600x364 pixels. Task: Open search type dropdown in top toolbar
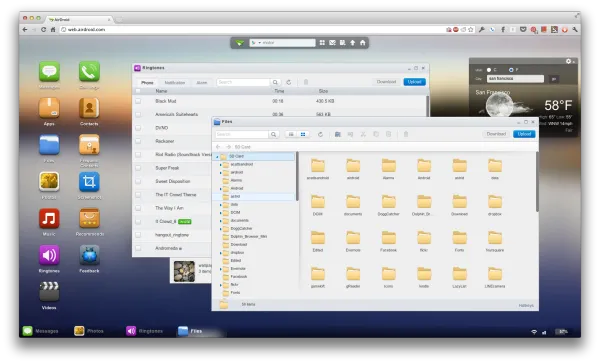click(256, 43)
